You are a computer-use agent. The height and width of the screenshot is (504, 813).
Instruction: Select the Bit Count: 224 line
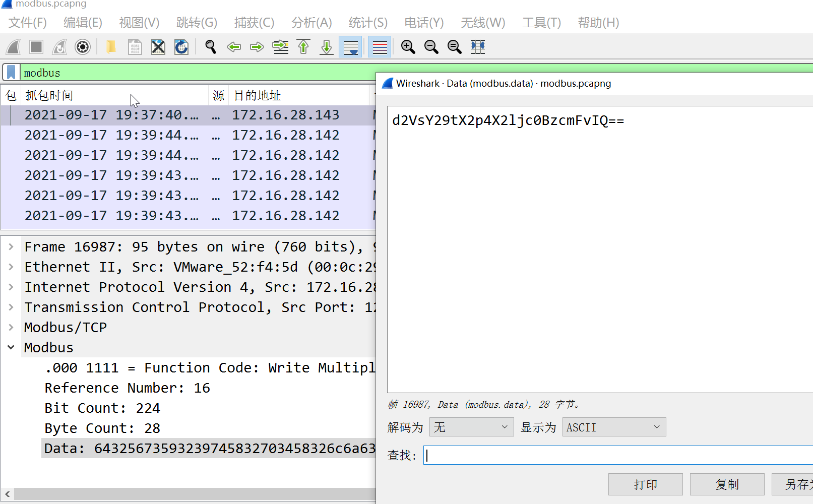(x=102, y=408)
